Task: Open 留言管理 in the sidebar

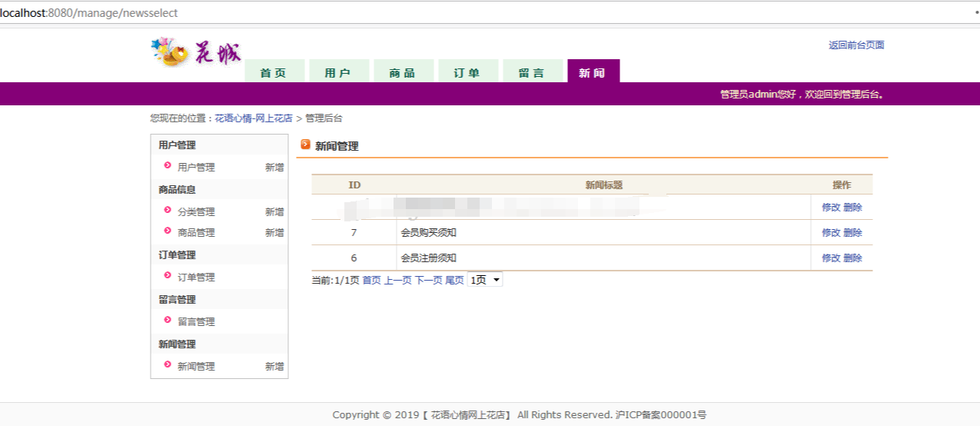Action: coord(196,321)
